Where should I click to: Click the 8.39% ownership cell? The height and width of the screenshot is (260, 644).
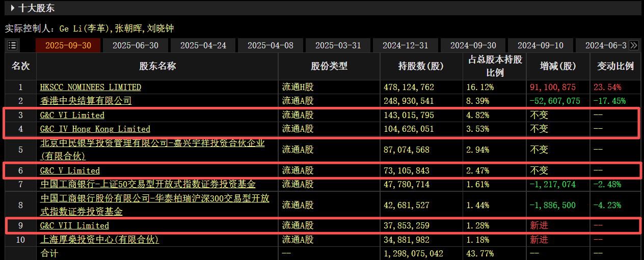(x=477, y=101)
